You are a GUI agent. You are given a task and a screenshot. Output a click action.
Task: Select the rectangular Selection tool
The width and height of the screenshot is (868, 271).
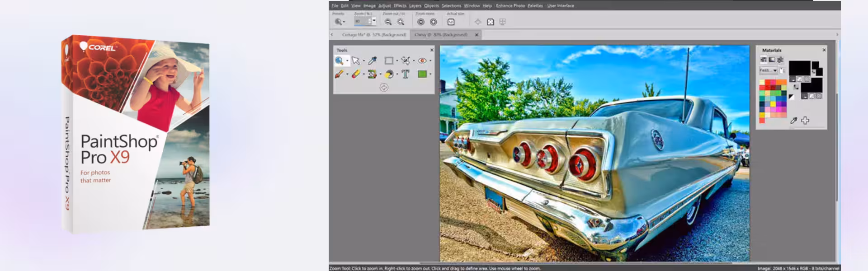coord(389,61)
